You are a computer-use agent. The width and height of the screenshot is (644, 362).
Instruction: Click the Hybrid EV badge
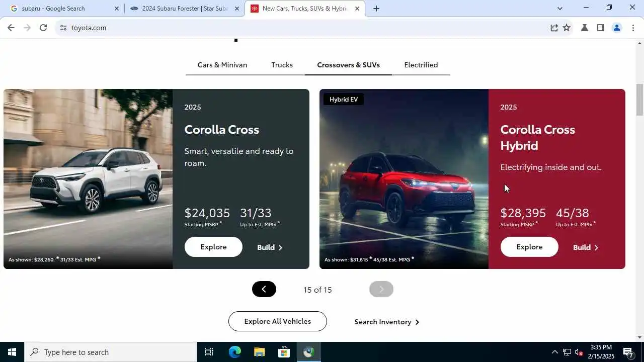pos(344,100)
